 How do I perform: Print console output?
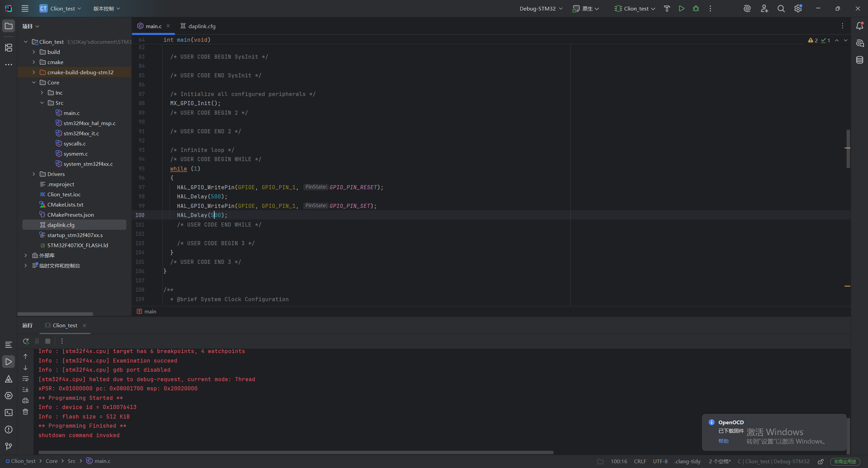coord(25,401)
